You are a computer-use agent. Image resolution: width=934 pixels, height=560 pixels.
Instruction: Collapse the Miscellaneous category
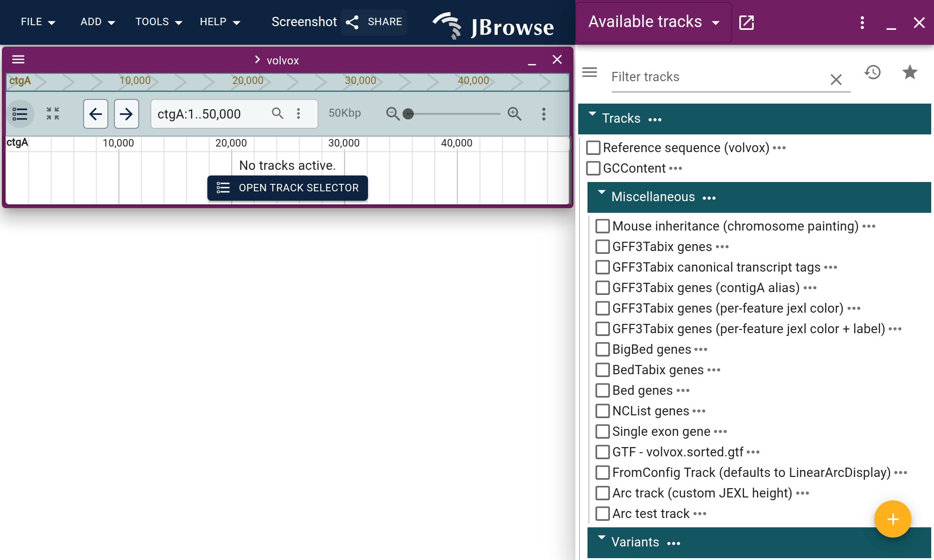click(x=601, y=192)
